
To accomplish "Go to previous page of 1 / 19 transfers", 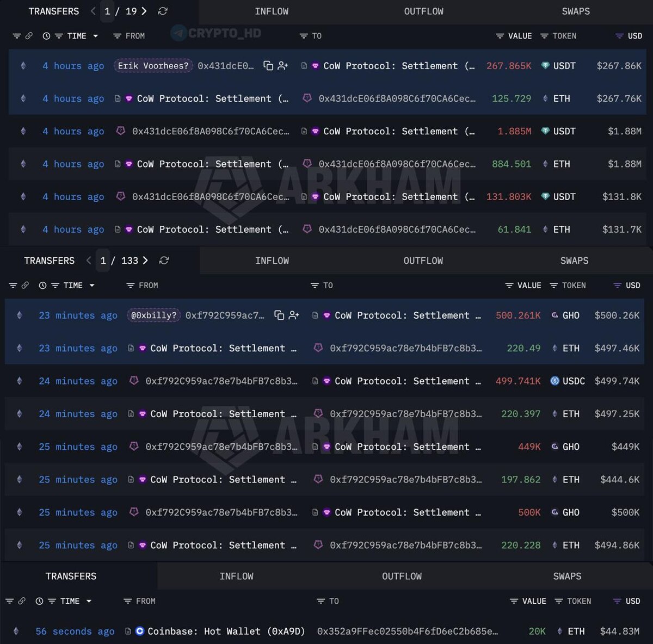I will tap(93, 11).
